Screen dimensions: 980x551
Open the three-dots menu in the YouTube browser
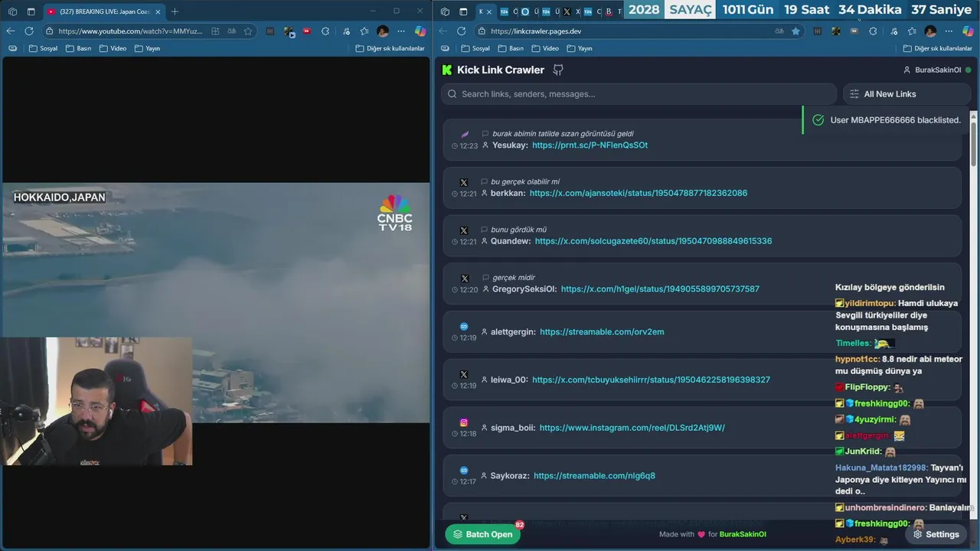click(x=401, y=31)
